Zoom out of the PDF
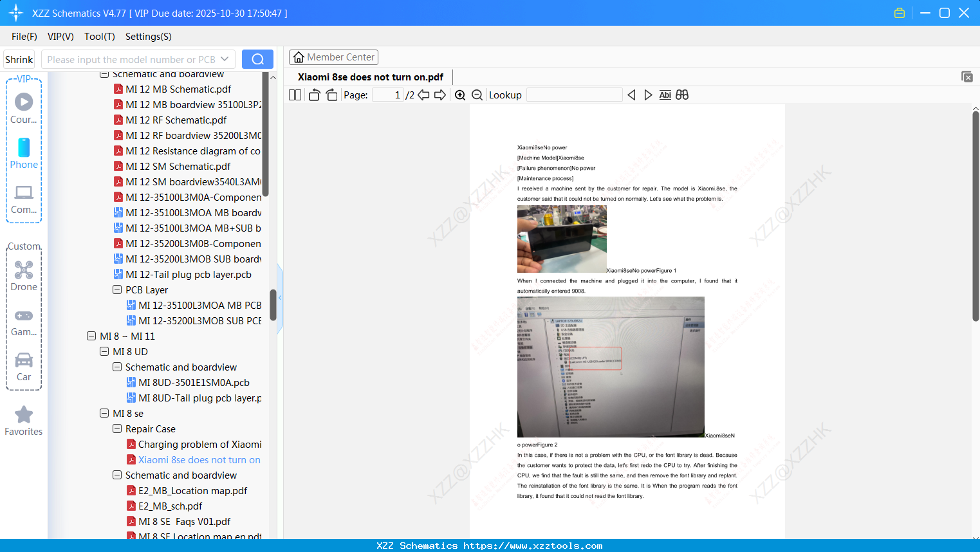980x552 pixels. tap(477, 95)
